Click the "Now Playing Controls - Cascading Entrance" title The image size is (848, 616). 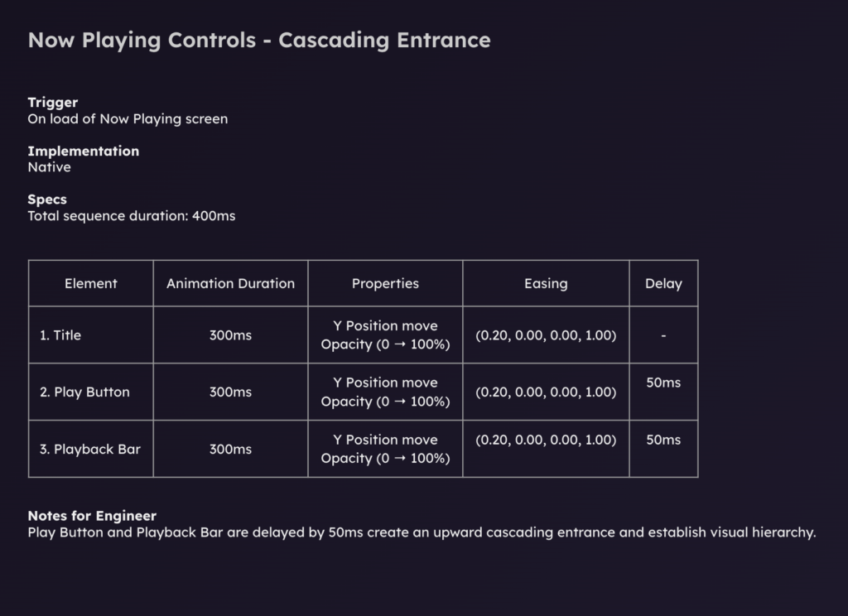pyautogui.click(x=259, y=40)
